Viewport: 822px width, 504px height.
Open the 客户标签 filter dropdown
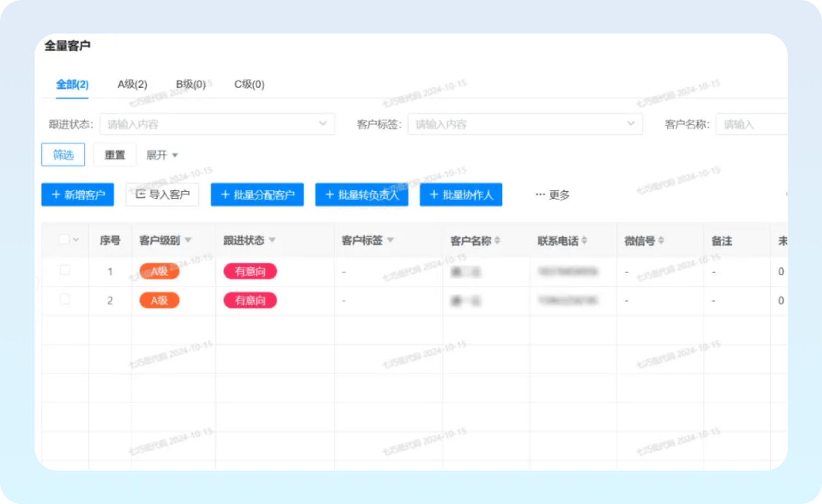pos(524,124)
